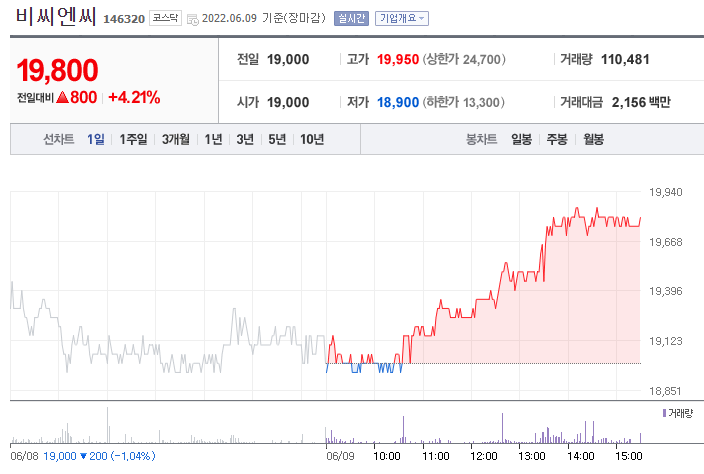Click the 상한가 24,700 text
This screenshot has height=474, width=704.
click(x=464, y=59)
